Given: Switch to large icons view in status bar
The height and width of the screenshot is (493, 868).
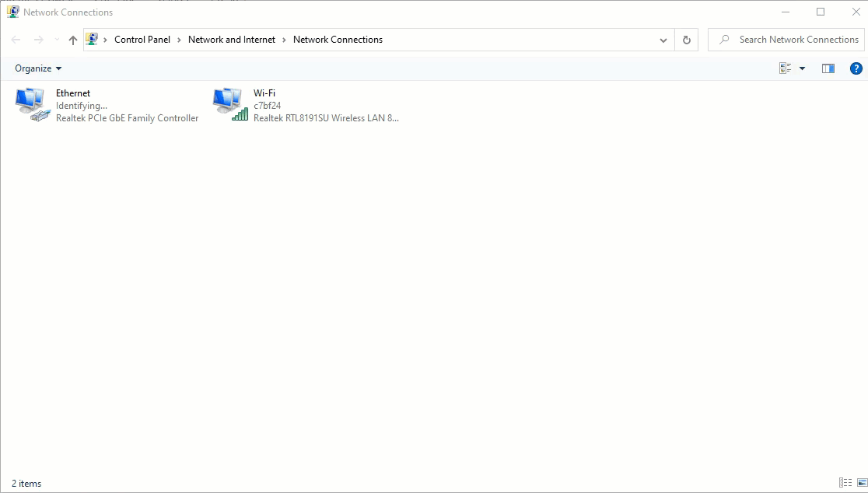Looking at the screenshot, I should pos(862,483).
